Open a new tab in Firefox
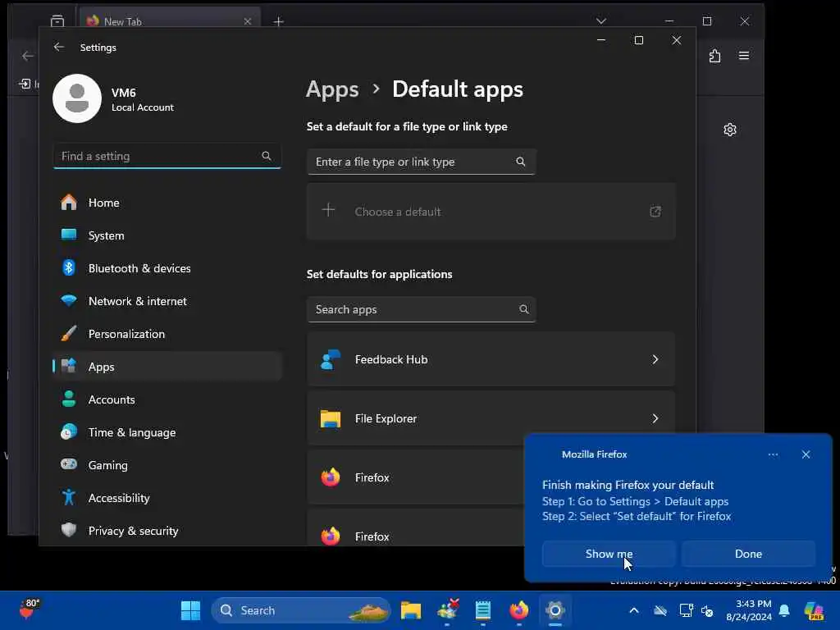This screenshot has width=840, height=630. click(279, 21)
